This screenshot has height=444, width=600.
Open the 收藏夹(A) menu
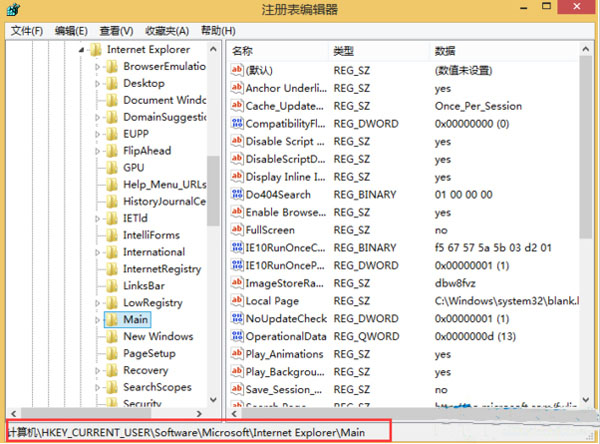pos(167,31)
